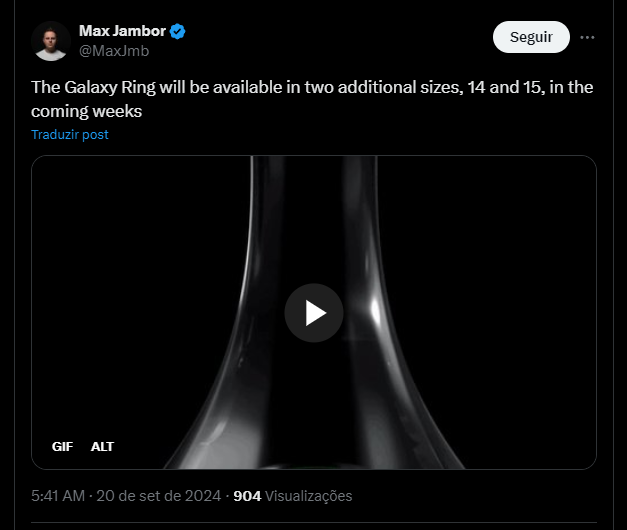Image resolution: width=627 pixels, height=530 pixels.
Task: Click the 904 view count number
Action: tap(247, 496)
